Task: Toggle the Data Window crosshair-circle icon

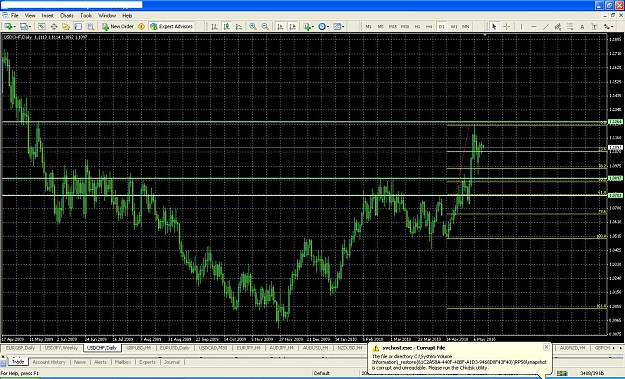Action: 54,26
